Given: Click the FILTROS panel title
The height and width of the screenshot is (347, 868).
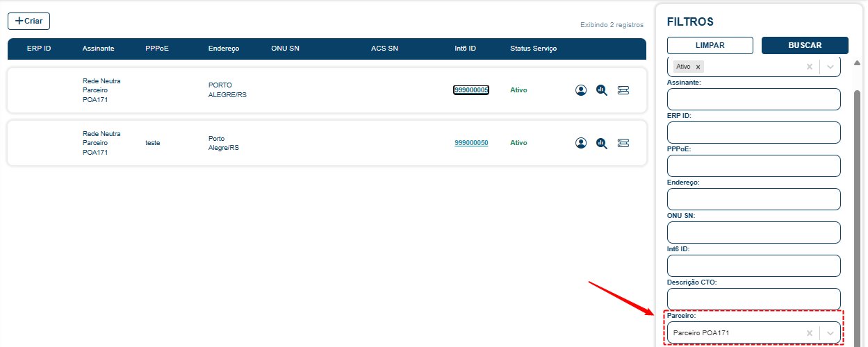Looking at the screenshot, I should (690, 22).
